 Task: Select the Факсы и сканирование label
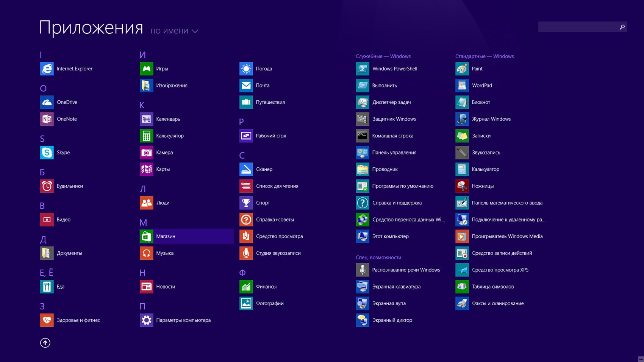click(497, 303)
